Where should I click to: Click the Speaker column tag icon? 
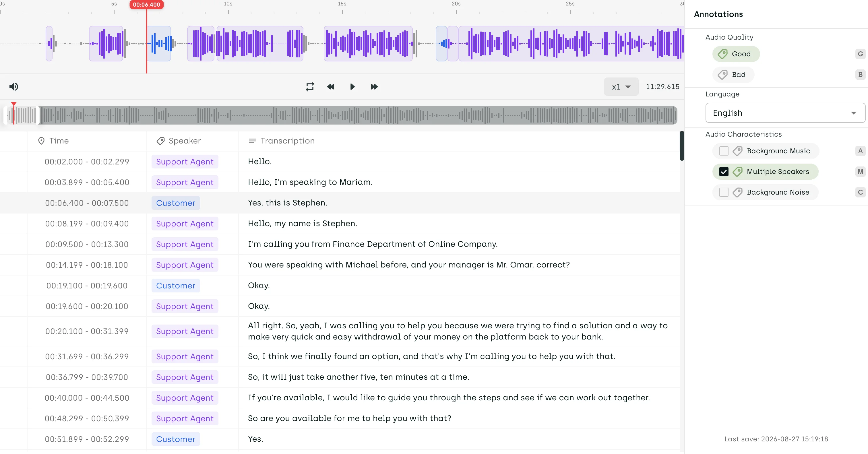160,141
